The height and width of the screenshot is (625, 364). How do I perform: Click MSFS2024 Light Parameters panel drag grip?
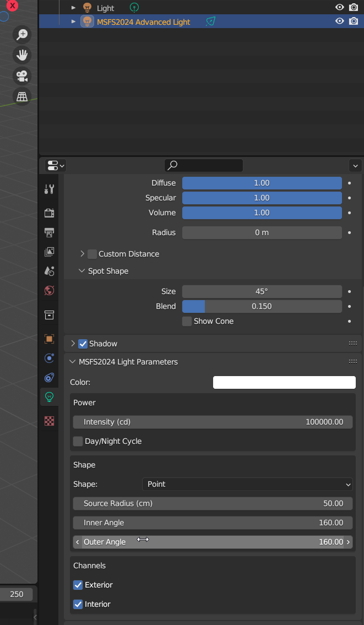(352, 362)
